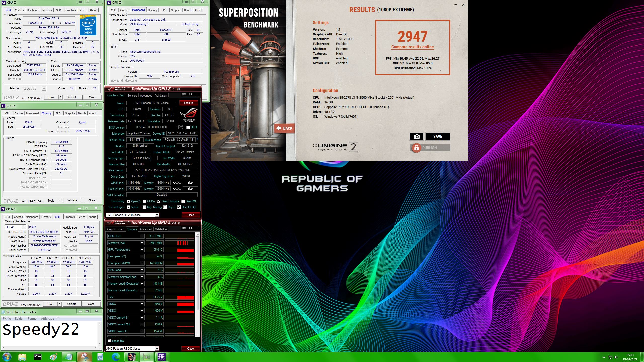Open File Explorer from the taskbar
Screen dimensions: 644x362
click(22, 357)
